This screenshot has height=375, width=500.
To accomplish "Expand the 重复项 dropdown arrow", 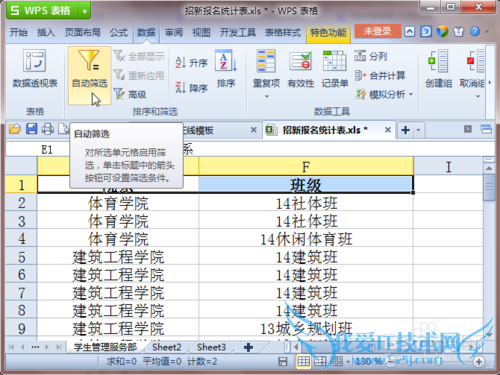I will (266, 97).
